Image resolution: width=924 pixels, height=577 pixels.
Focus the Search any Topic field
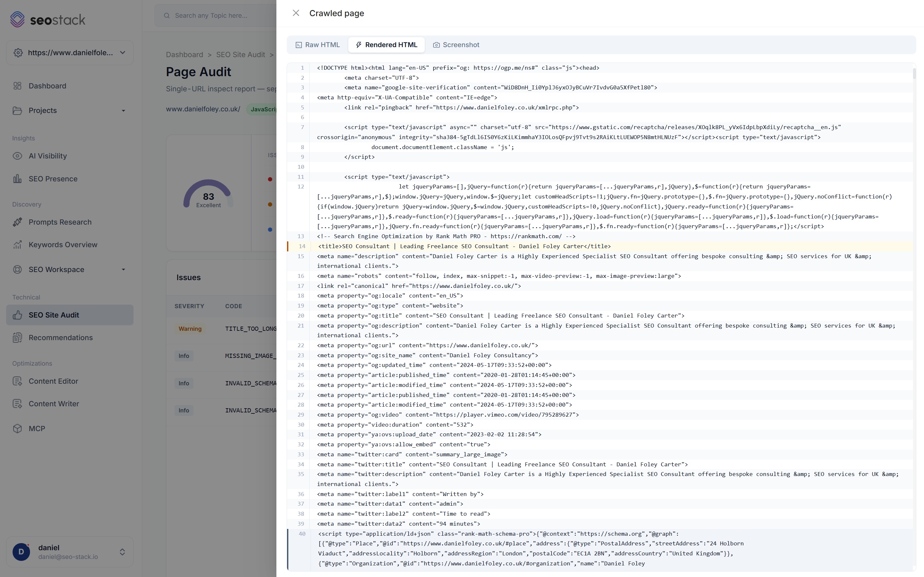(216, 15)
